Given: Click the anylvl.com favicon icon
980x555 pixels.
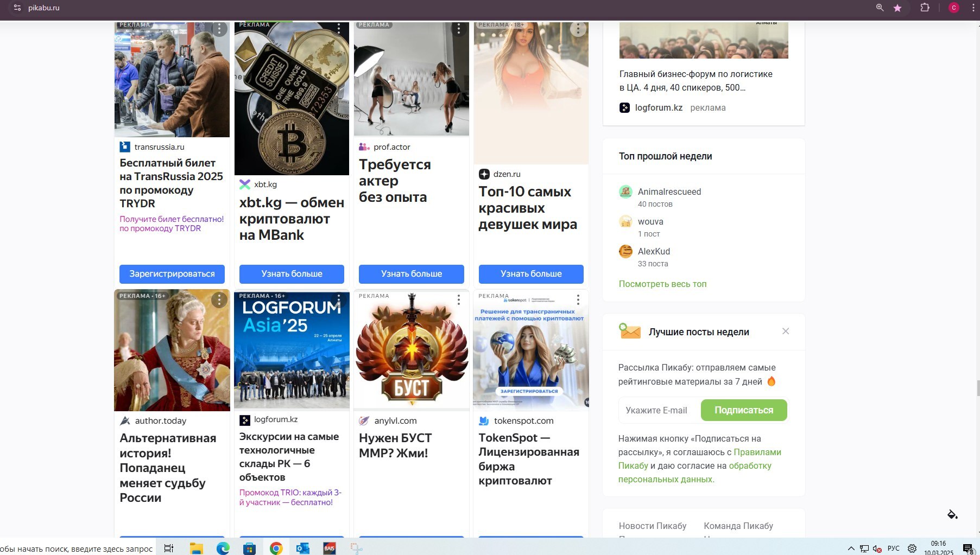Looking at the screenshot, I should [x=364, y=420].
